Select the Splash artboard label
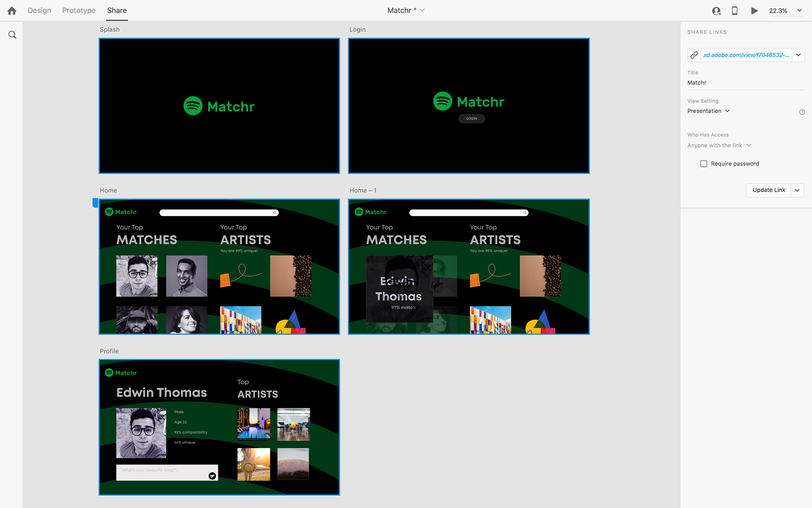 click(110, 30)
